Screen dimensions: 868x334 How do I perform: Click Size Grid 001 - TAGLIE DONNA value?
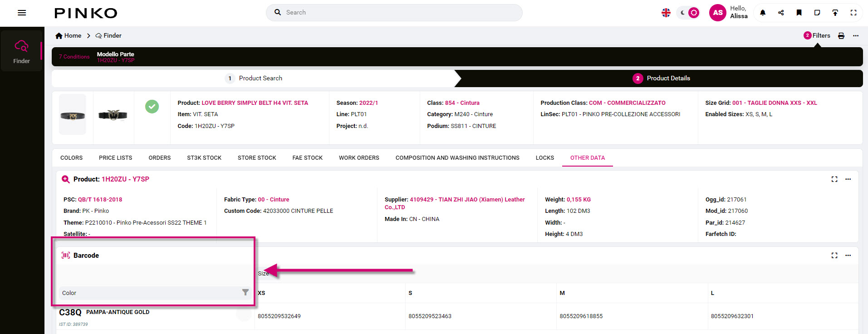(775, 103)
